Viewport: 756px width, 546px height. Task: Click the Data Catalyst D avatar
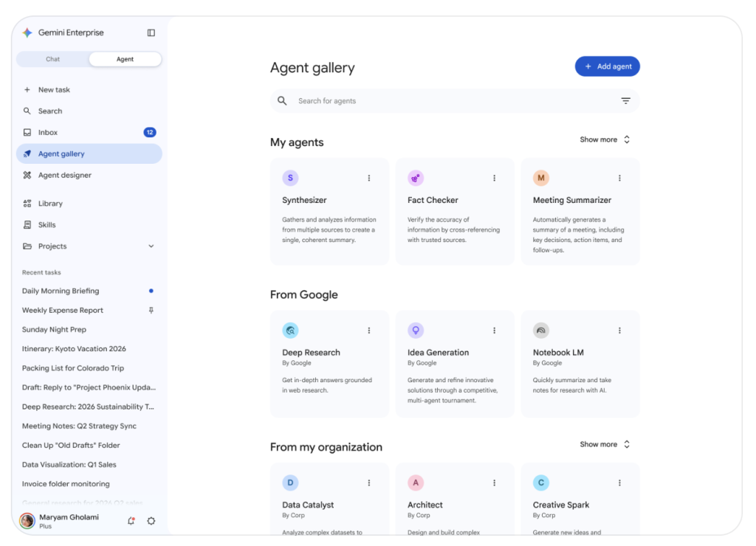[x=290, y=483]
